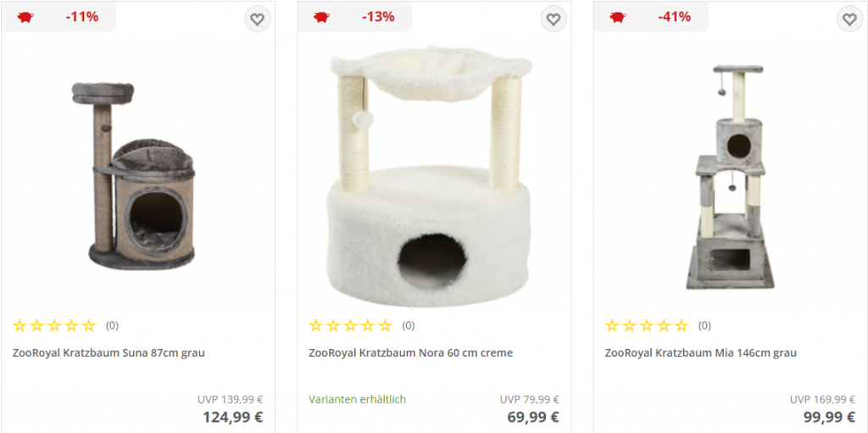The height and width of the screenshot is (433, 868).
Task: Open ZooRoyal Kratzbaum Mia 146cm grau link
Action: coord(701,353)
